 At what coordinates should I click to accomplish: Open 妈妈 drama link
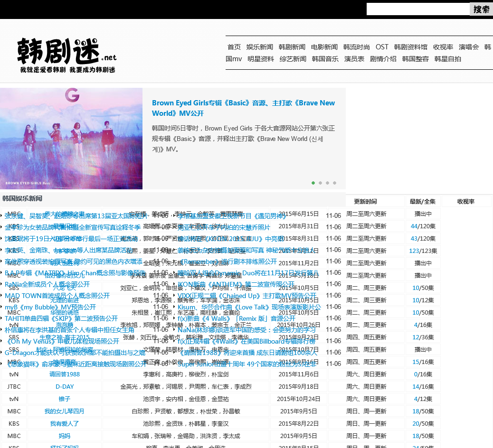(65, 436)
